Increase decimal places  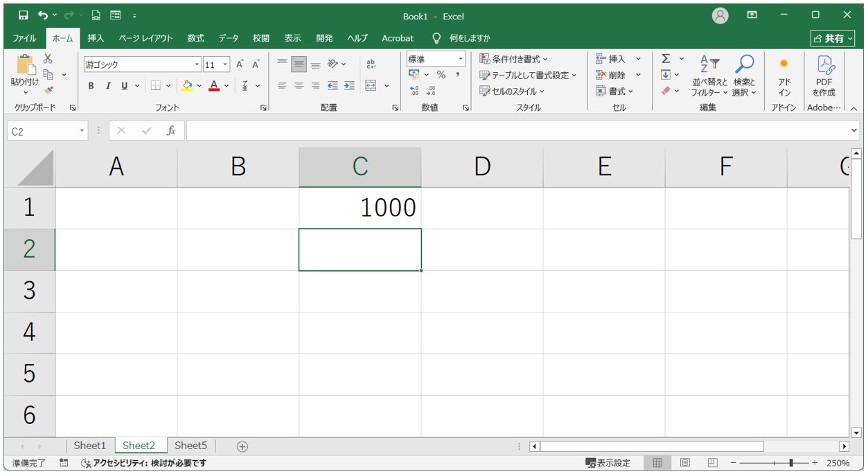414,91
